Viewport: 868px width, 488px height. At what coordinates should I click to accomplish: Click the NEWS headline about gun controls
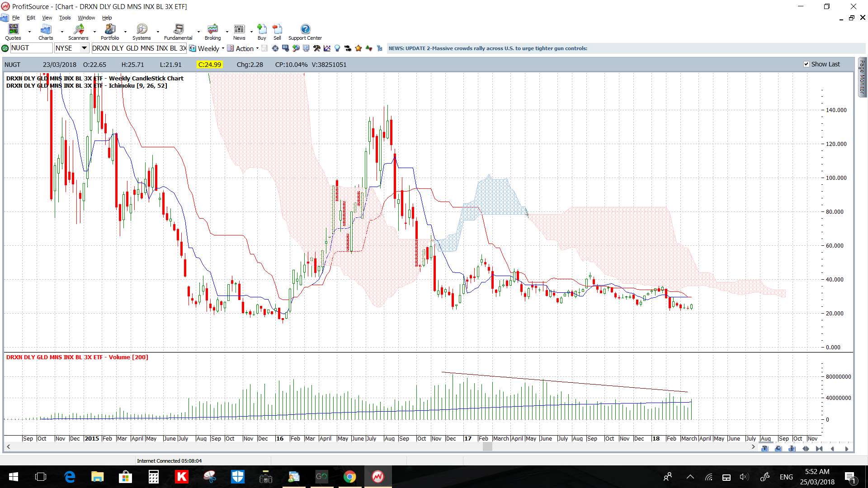pyautogui.click(x=488, y=48)
